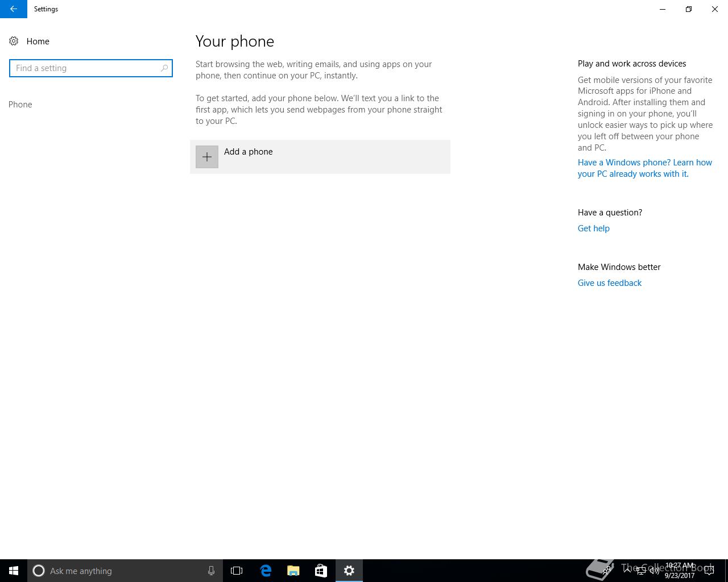Open the Windows Start menu
The image size is (728, 582).
(x=14, y=571)
